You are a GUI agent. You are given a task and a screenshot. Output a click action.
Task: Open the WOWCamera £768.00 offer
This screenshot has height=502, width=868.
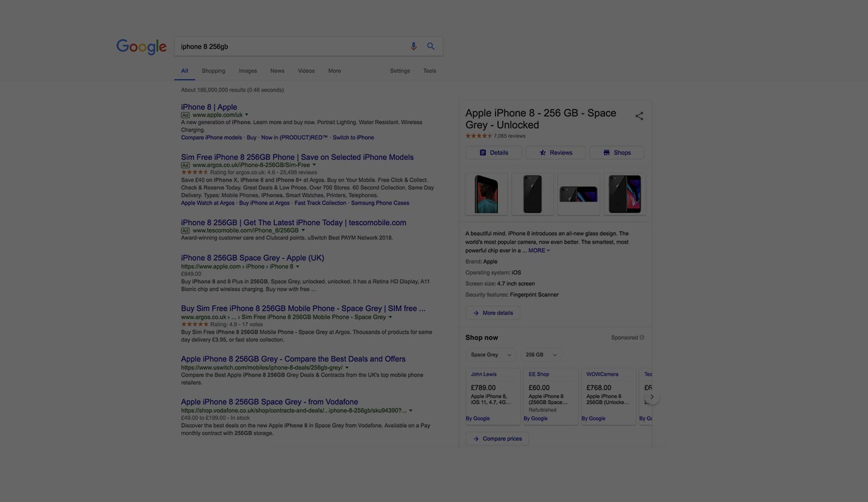point(609,396)
